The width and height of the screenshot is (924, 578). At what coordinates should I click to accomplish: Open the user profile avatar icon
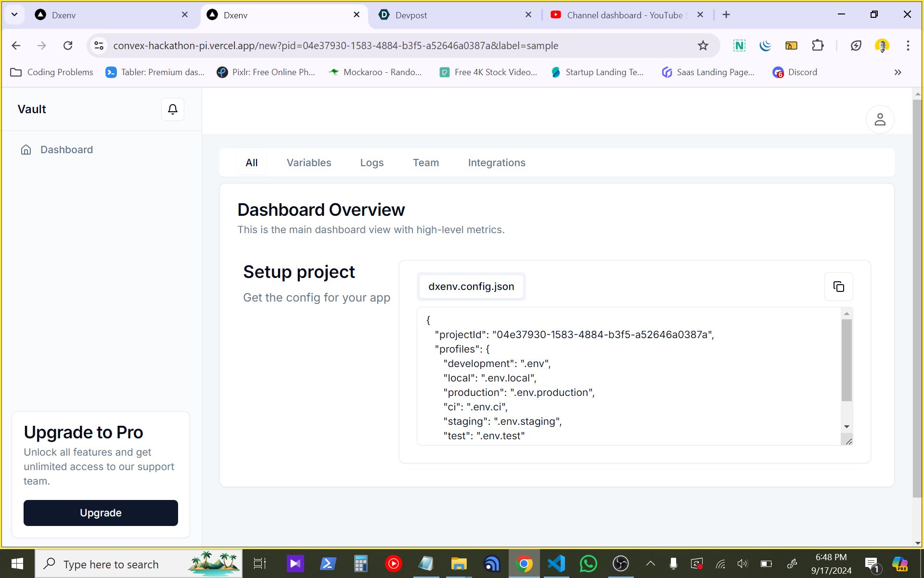(880, 119)
